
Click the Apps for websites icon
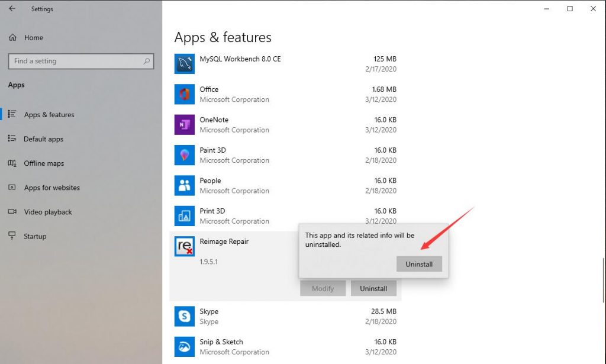tap(12, 187)
